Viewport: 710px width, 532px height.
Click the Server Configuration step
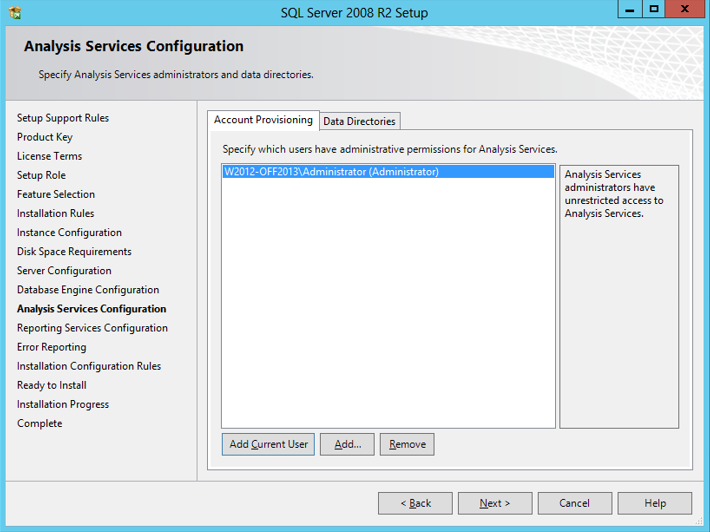pos(64,270)
